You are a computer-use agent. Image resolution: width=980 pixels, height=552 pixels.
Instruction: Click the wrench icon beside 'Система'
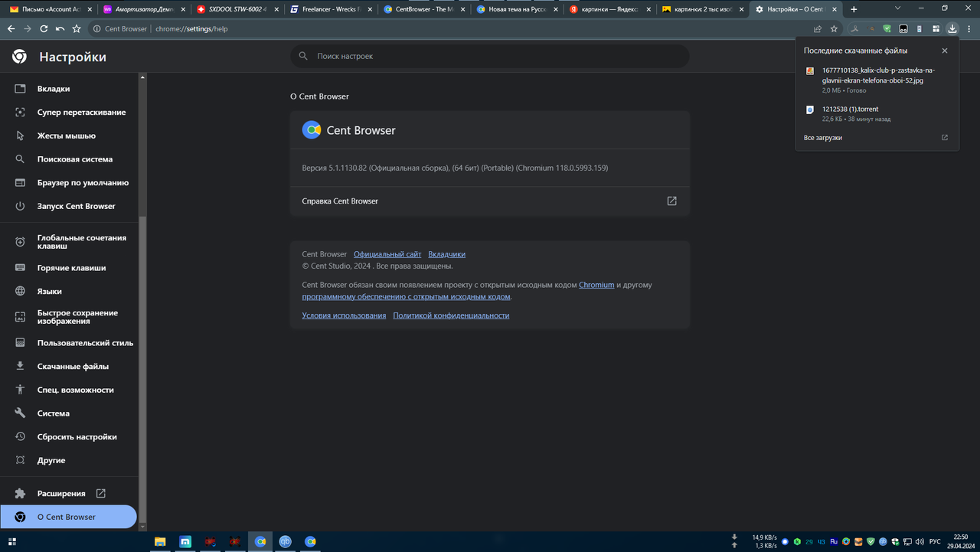coord(21,413)
